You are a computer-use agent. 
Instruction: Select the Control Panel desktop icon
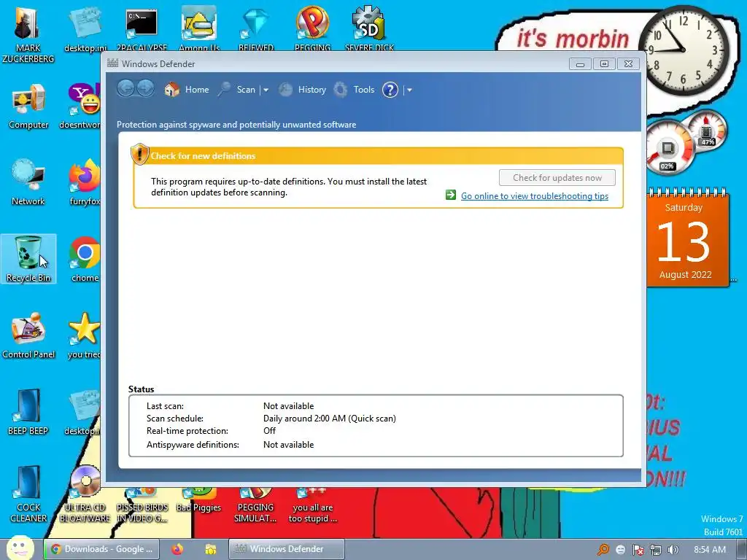pyautogui.click(x=28, y=335)
